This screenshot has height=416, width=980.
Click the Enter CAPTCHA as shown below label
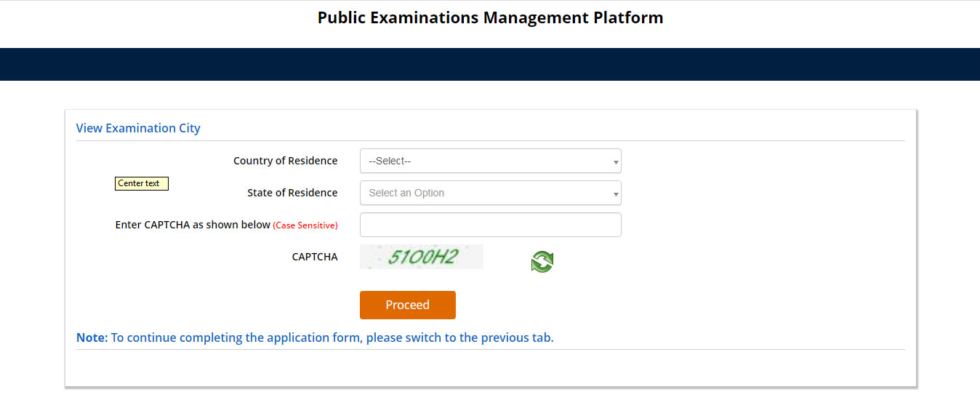coord(193,225)
